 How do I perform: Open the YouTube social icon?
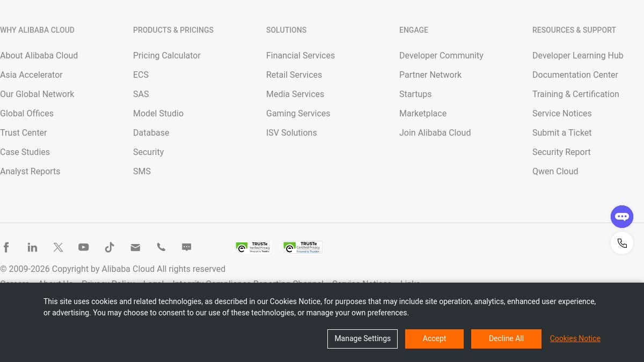(x=84, y=247)
